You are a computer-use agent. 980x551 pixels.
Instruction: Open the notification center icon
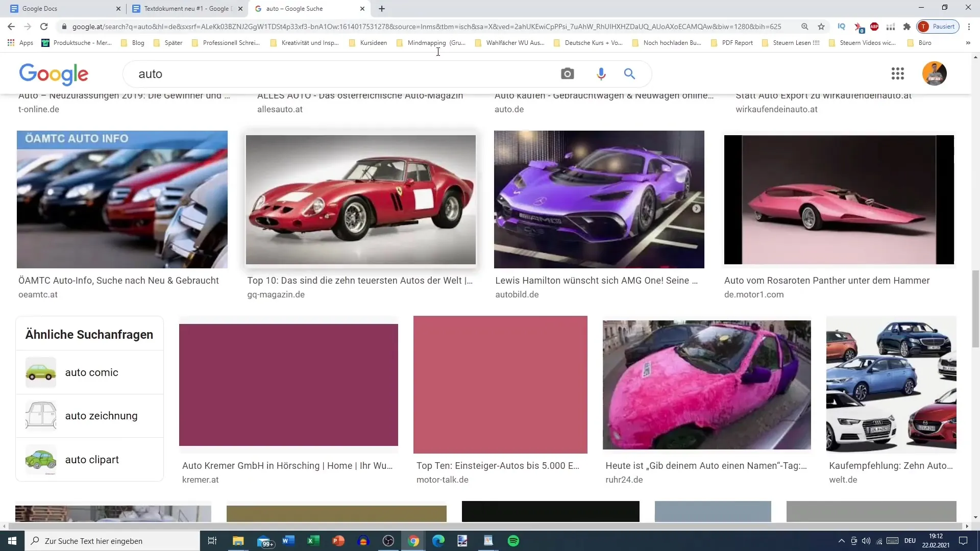click(963, 541)
